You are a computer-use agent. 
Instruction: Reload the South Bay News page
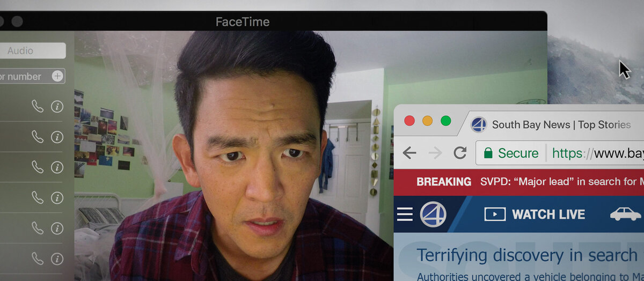(x=460, y=153)
